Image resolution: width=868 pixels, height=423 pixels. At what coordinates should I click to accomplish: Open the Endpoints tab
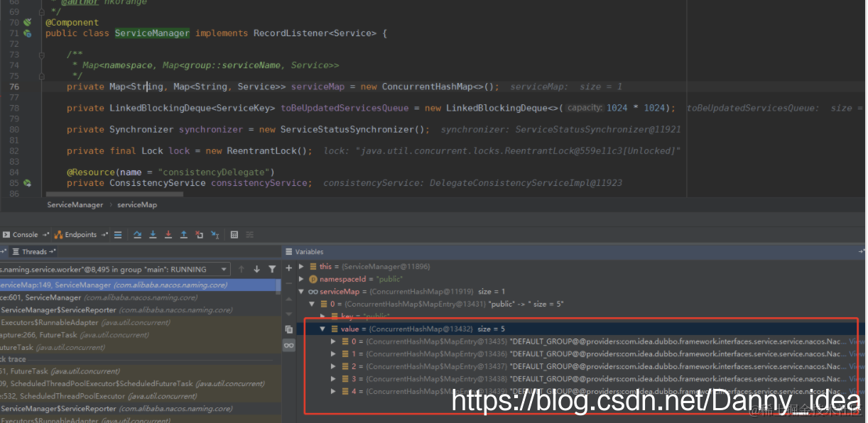(76, 235)
